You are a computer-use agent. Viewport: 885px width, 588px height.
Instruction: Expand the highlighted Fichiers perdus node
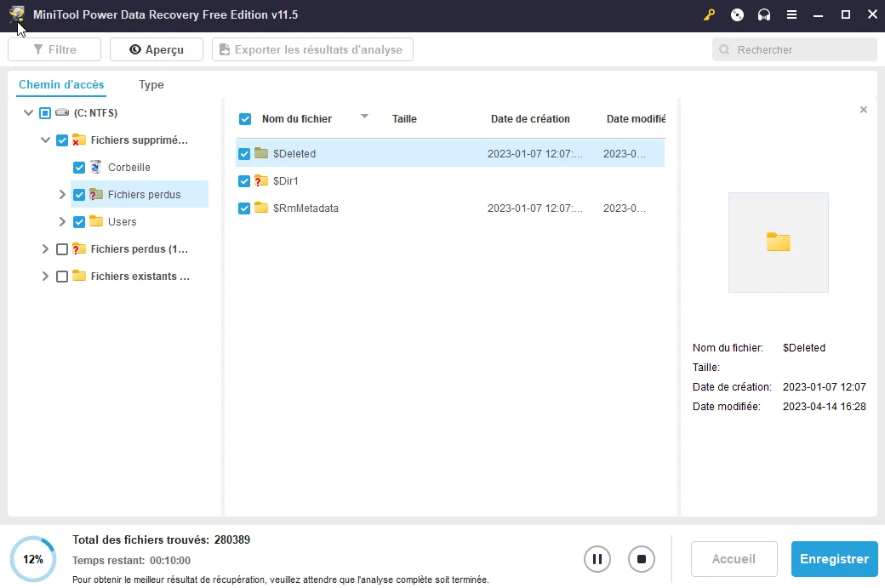(62, 194)
